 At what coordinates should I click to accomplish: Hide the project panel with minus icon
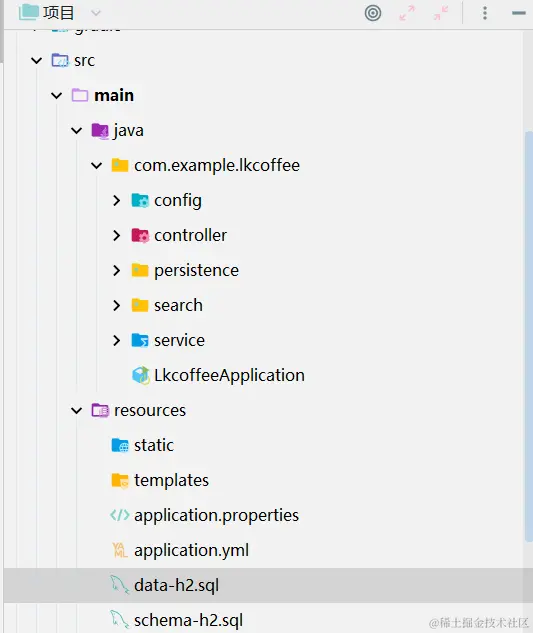pos(519,13)
